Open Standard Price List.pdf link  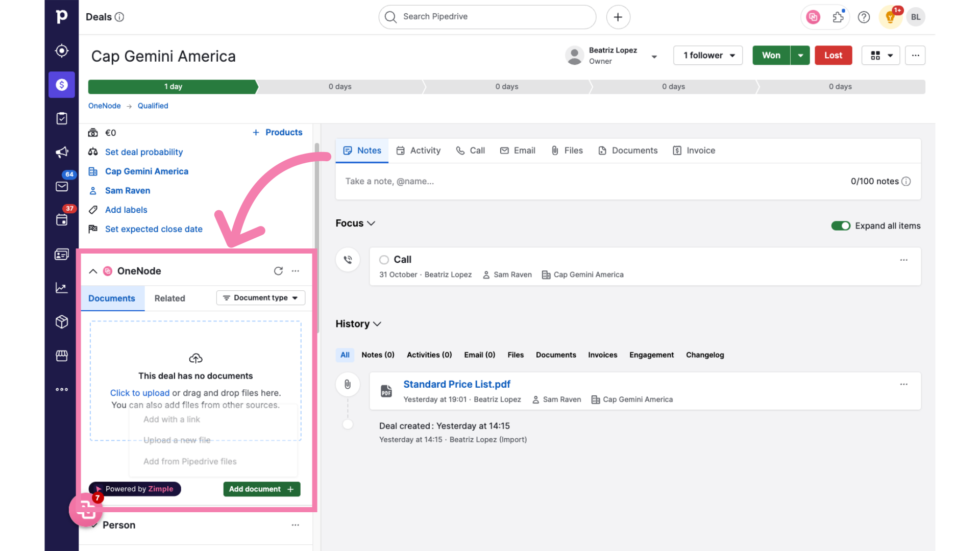457,384
